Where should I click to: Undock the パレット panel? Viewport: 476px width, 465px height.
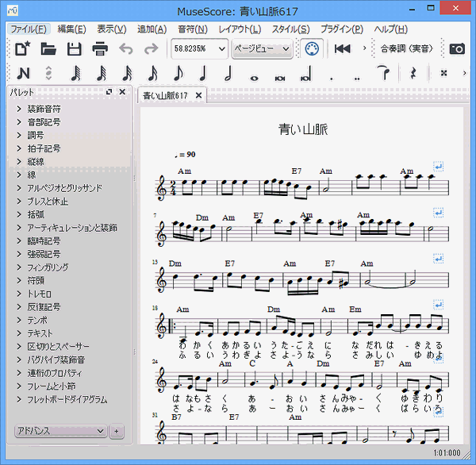[x=109, y=91]
